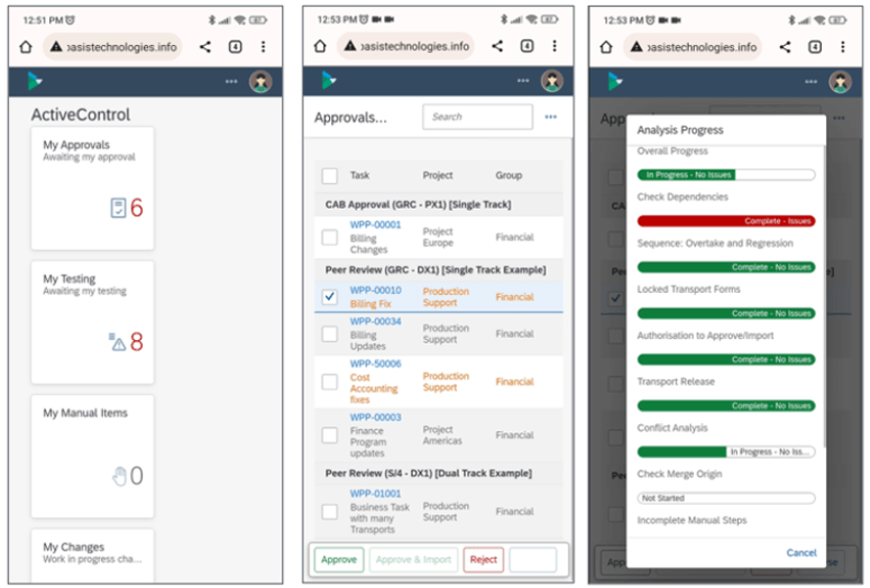870x588 pixels.
Task: Check the box for WPP-00034 Billing Updates
Action: pos(329,334)
